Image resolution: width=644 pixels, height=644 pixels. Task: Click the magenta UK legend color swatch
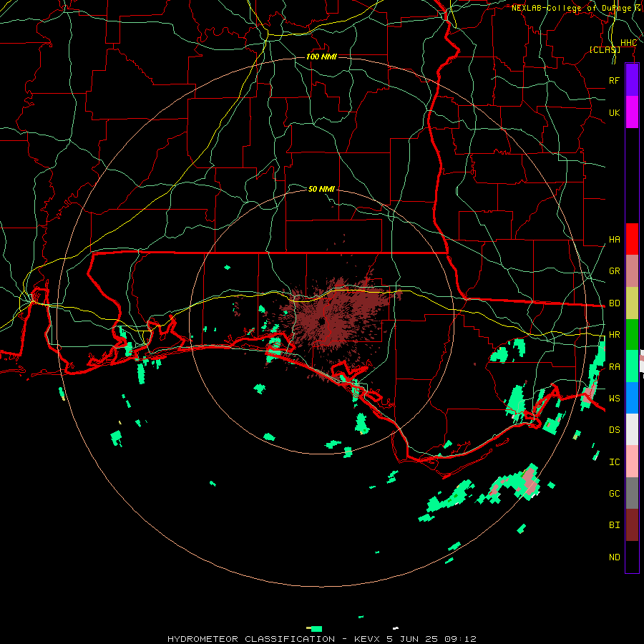coord(632,112)
